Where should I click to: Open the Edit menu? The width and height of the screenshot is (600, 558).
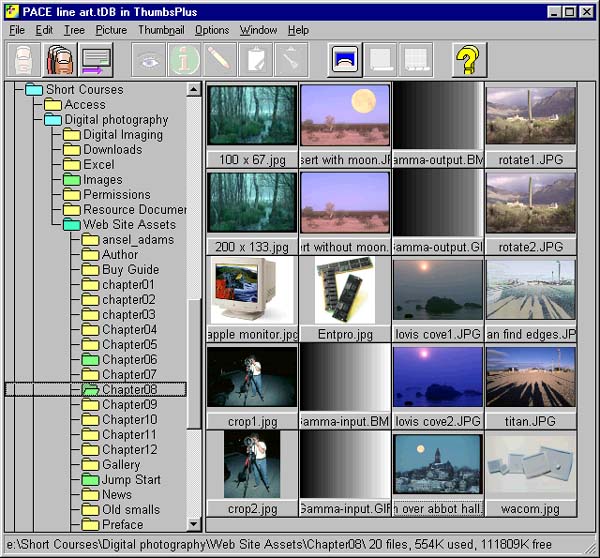44,30
